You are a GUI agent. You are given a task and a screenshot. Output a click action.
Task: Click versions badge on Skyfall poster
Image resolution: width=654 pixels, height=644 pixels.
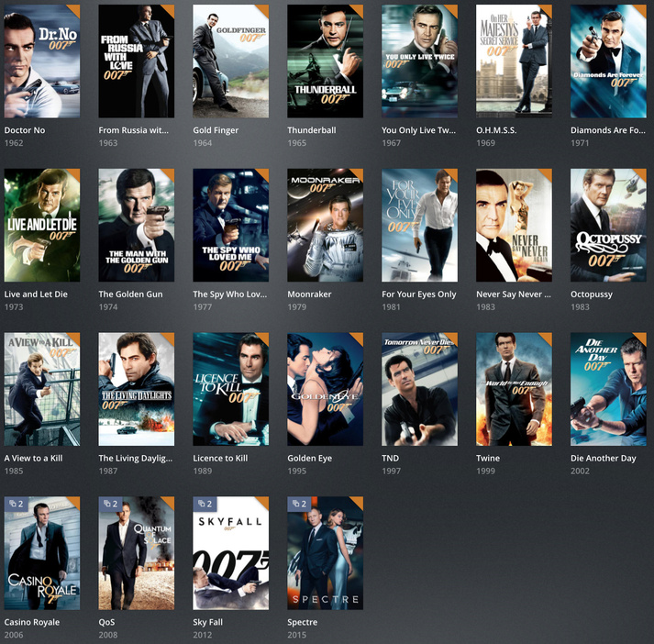[205, 504]
